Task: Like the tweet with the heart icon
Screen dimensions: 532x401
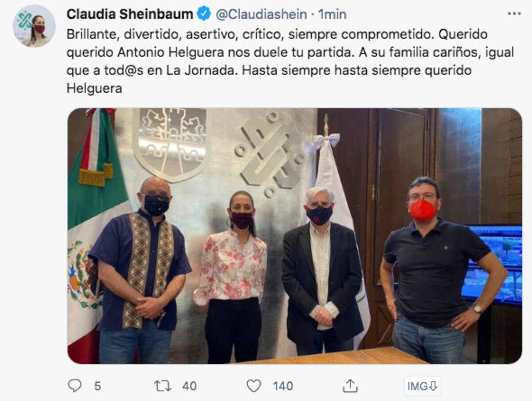Action: coord(254,386)
